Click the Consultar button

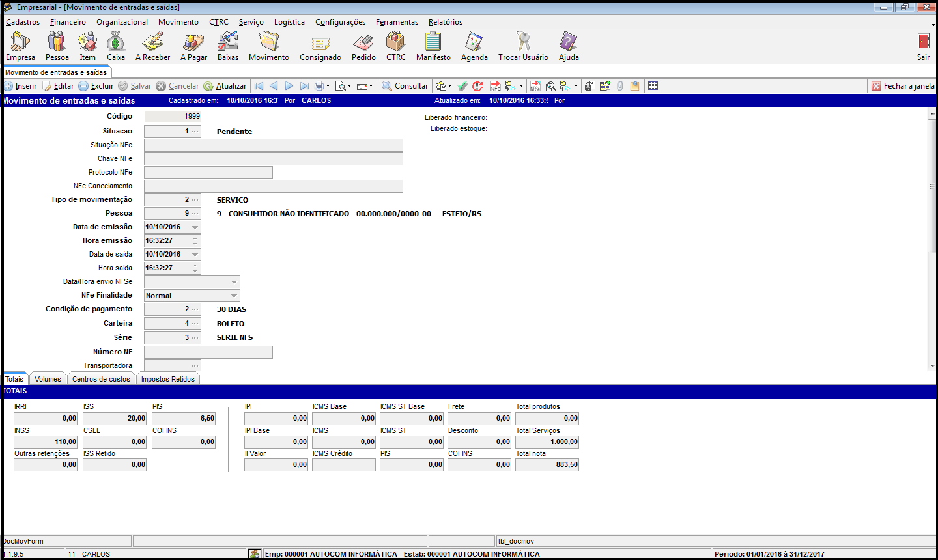coord(405,86)
